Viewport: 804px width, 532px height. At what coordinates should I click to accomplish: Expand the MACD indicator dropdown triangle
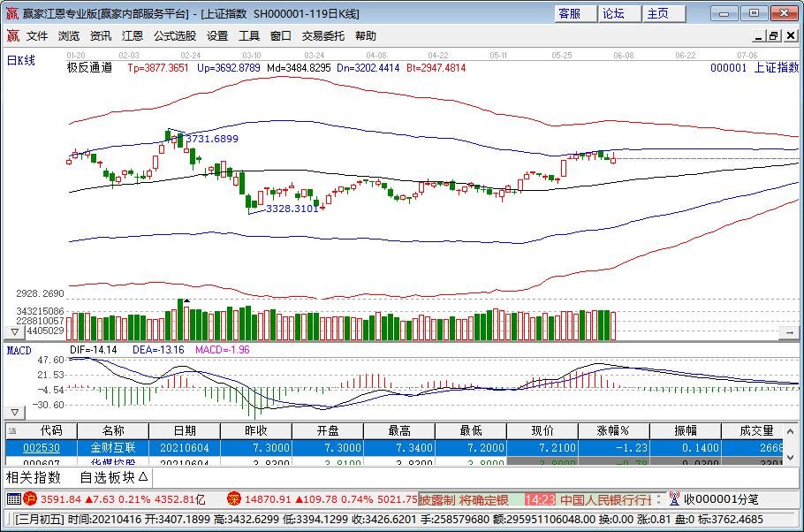15,413
